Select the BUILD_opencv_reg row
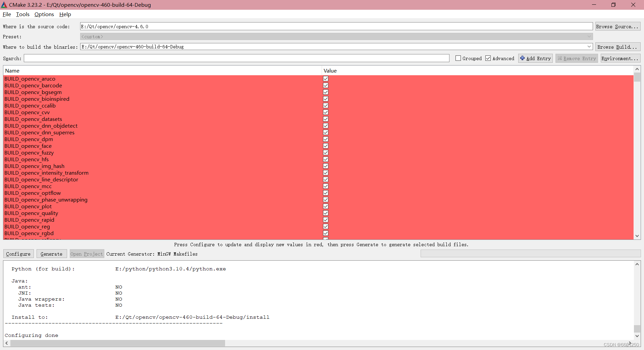This screenshot has height=350, width=644. tap(318, 226)
